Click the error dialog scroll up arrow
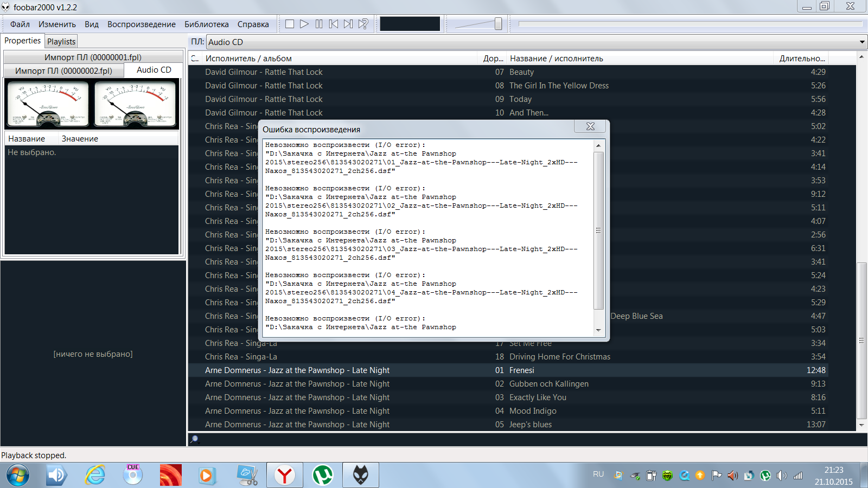The height and width of the screenshot is (488, 868). click(x=598, y=145)
